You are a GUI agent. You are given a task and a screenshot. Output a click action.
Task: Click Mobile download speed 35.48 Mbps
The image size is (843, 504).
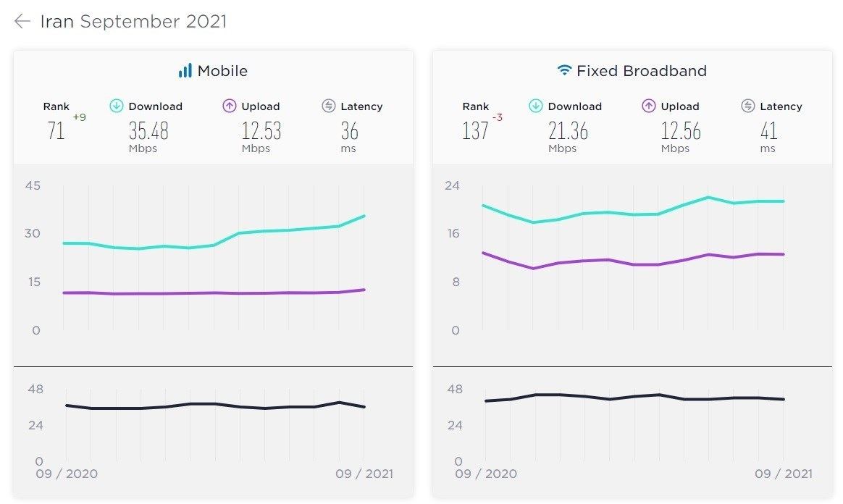click(148, 132)
